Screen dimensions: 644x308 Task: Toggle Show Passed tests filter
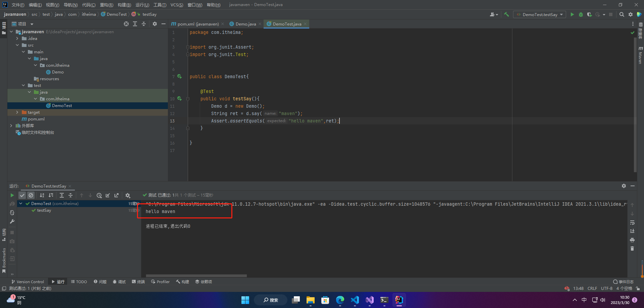pos(22,195)
